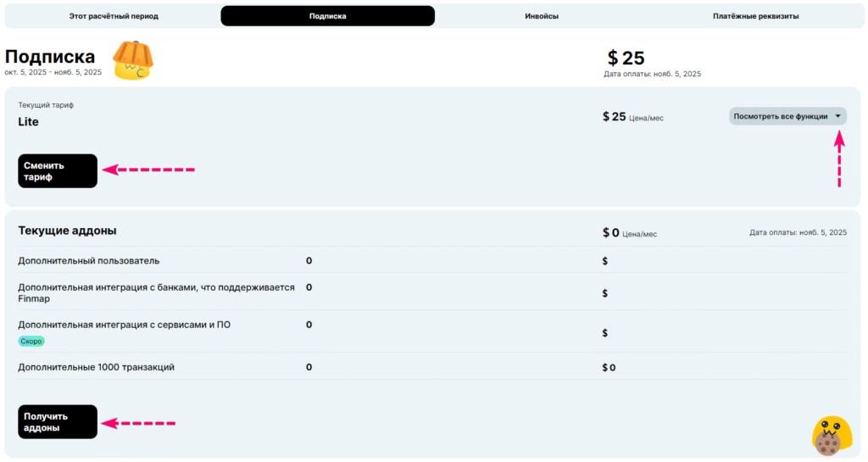
Task: Click the Lite plan name
Action: (x=28, y=122)
